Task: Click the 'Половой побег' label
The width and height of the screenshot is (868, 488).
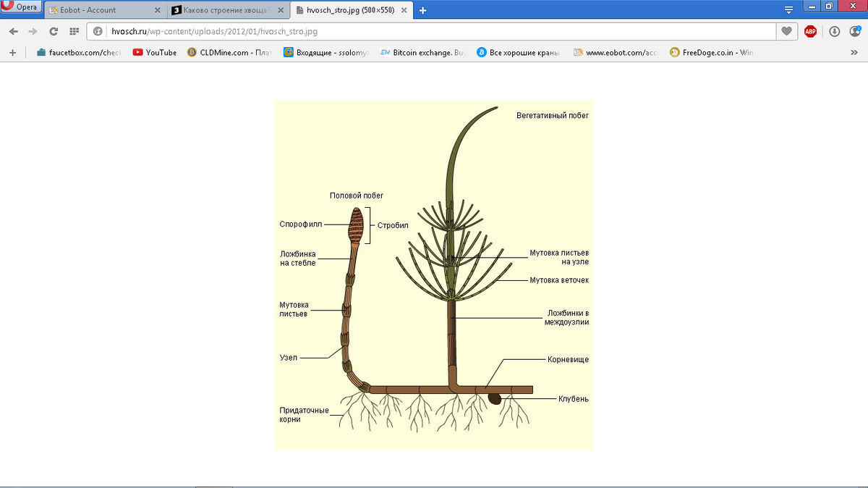Action: coord(357,195)
